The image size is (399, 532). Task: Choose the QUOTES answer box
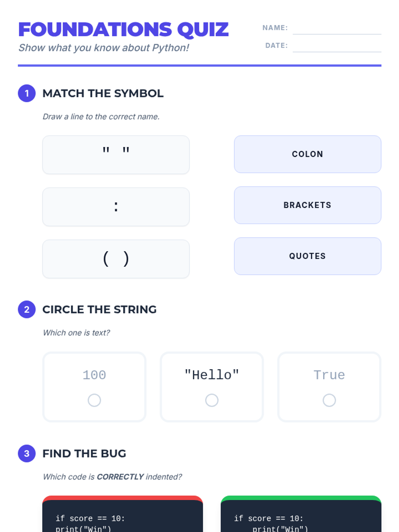pyautogui.click(x=308, y=256)
